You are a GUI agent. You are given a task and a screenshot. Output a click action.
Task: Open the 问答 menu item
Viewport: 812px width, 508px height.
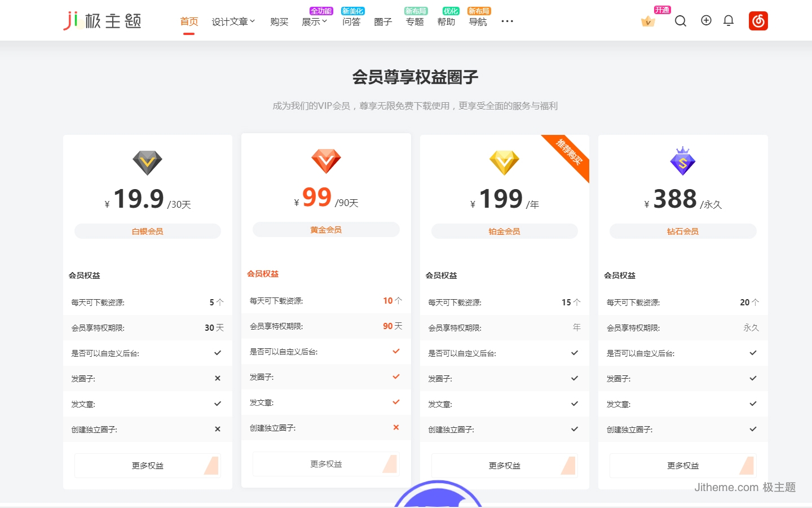coord(351,21)
